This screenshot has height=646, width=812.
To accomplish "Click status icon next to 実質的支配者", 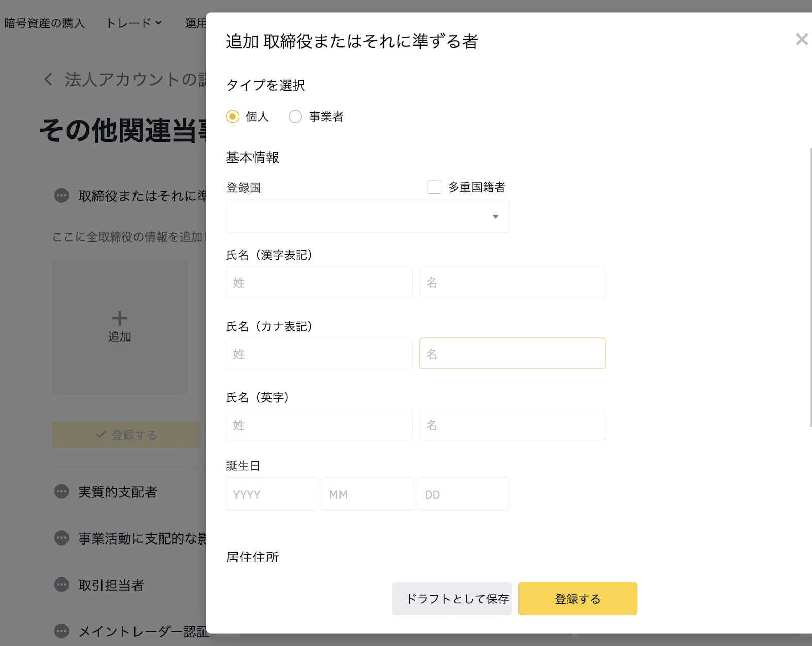I will [61, 491].
